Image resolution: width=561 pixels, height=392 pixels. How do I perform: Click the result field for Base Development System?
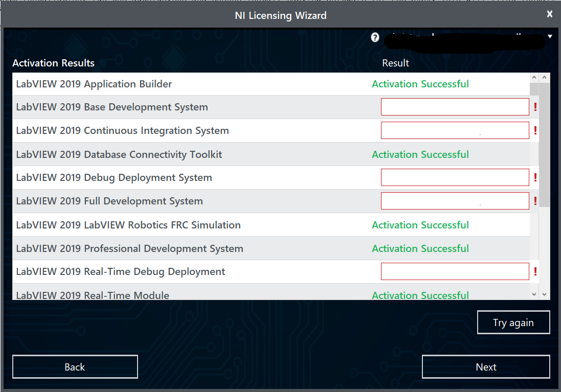tap(455, 107)
